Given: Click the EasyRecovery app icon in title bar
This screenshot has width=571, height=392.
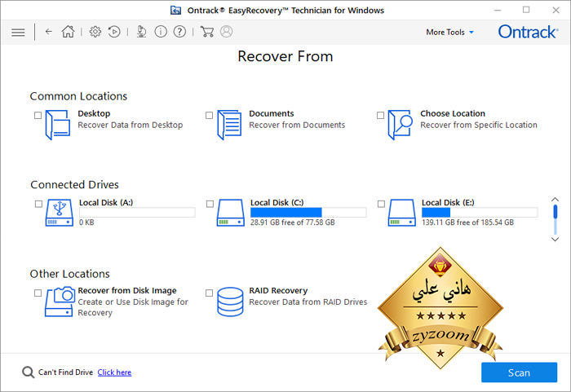Looking at the screenshot, I should point(176,11).
